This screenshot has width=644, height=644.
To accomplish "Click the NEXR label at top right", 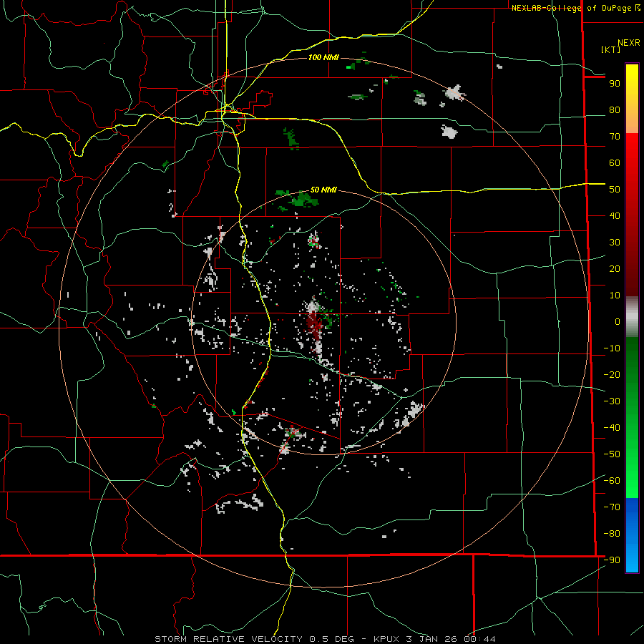I will click(x=629, y=43).
